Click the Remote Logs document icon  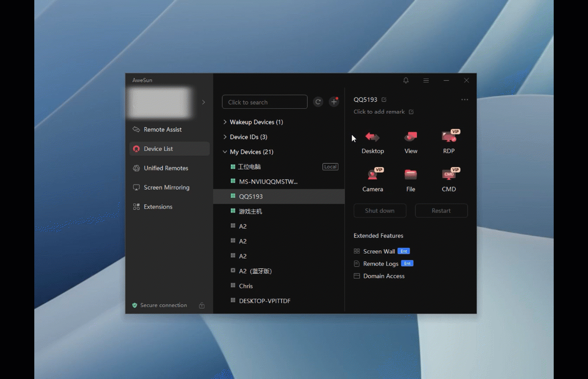(x=357, y=264)
